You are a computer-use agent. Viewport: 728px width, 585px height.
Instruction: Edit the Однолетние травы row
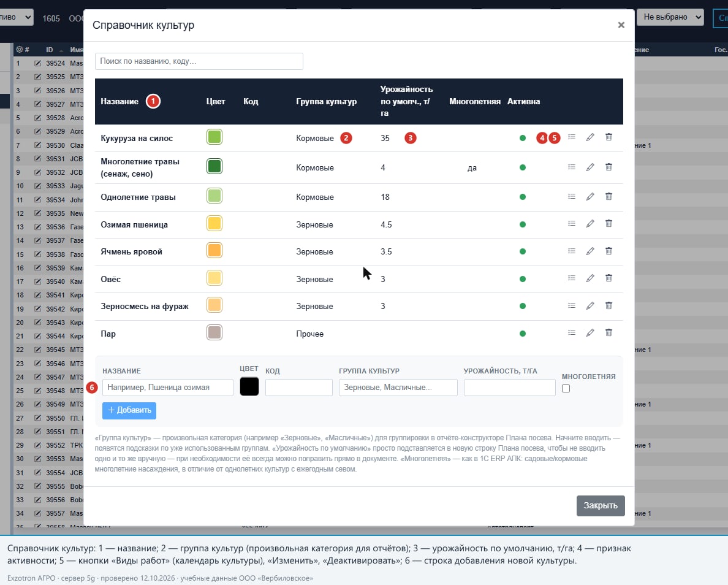click(590, 197)
